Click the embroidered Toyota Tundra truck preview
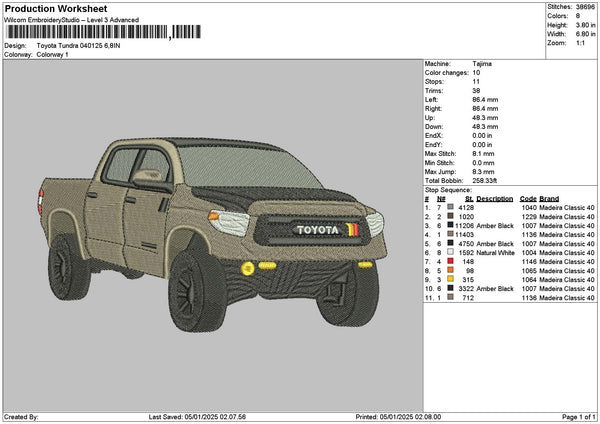Image resolution: width=600 pixels, height=424 pixels. point(213,234)
